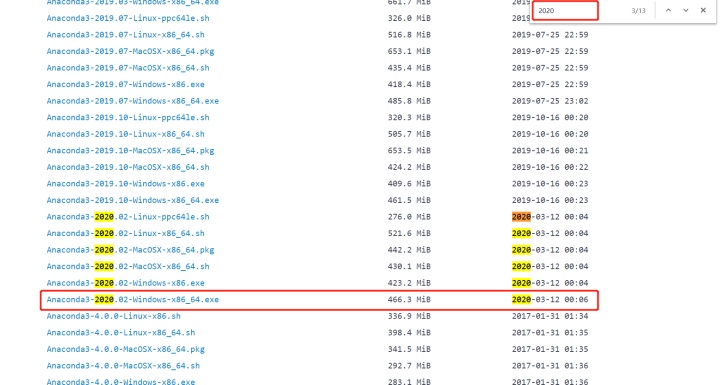Download Anaconda3-4.0.0-MacOSX-x86_64.sh
The image size is (720, 385).
pyautogui.click(x=123, y=366)
